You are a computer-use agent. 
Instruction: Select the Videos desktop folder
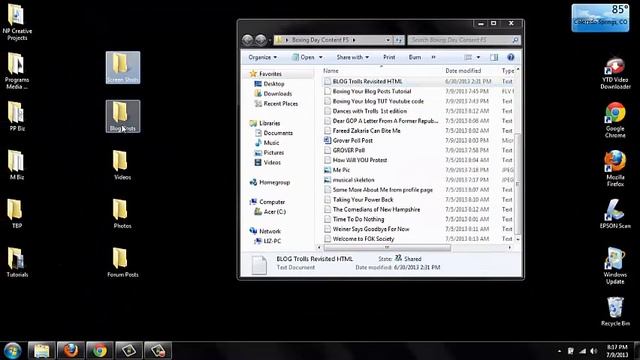click(122, 165)
